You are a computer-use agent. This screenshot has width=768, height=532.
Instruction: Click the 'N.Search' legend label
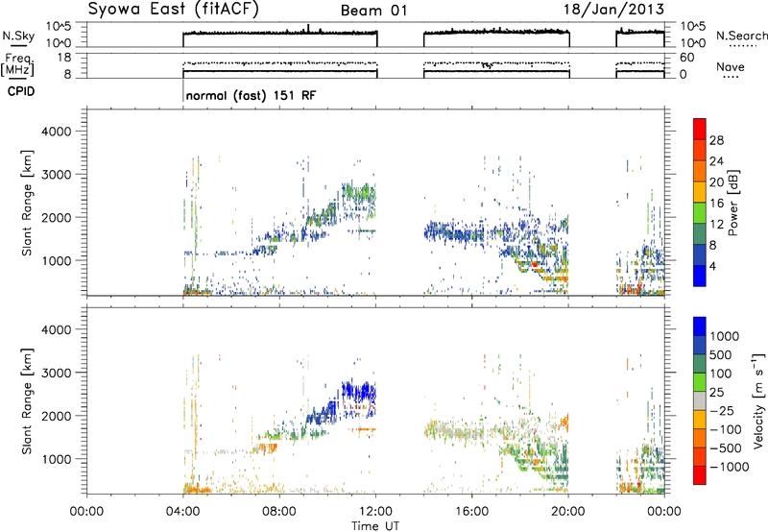click(741, 36)
